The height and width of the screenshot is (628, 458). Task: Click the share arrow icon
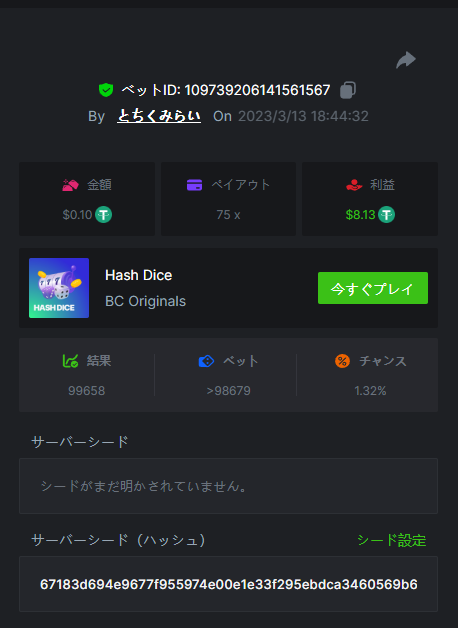coord(406,60)
